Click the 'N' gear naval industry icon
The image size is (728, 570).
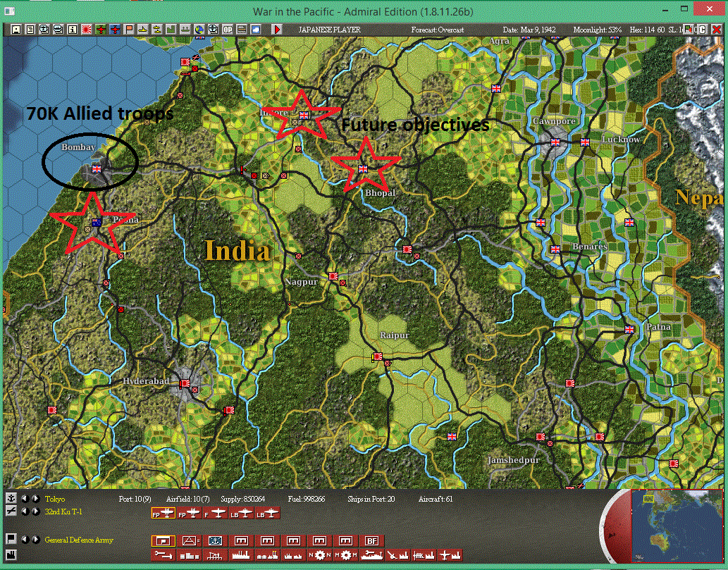(x=319, y=554)
